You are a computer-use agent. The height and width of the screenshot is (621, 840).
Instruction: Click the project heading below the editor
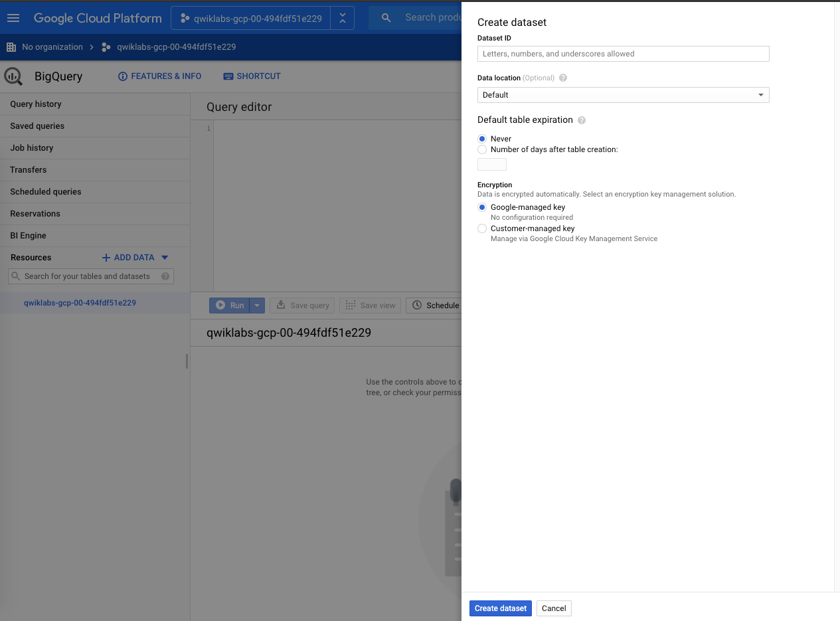pyautogui.click(x=289, y=333)
